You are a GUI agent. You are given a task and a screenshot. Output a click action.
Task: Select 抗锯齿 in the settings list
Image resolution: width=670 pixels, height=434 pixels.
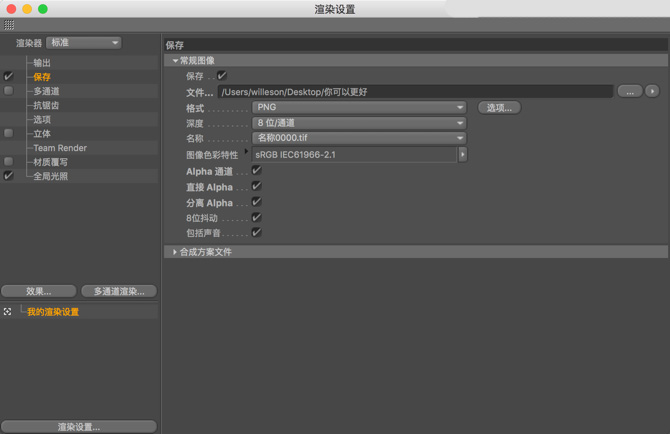point(46,105)
